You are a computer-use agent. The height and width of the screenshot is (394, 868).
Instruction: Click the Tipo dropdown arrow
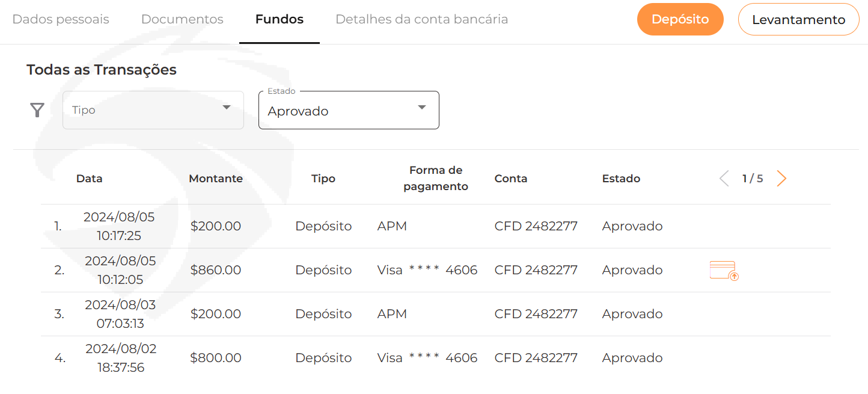pyautogui.click(x=227, y=108)
